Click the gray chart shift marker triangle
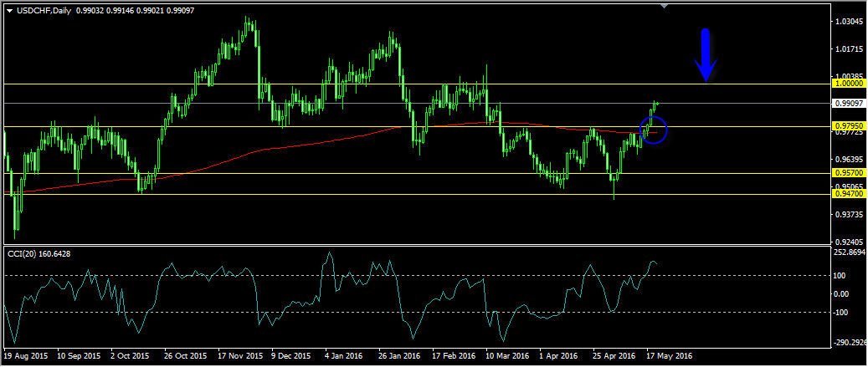The width and height of the screenshot is (868, 367). [x=665, y=6]
